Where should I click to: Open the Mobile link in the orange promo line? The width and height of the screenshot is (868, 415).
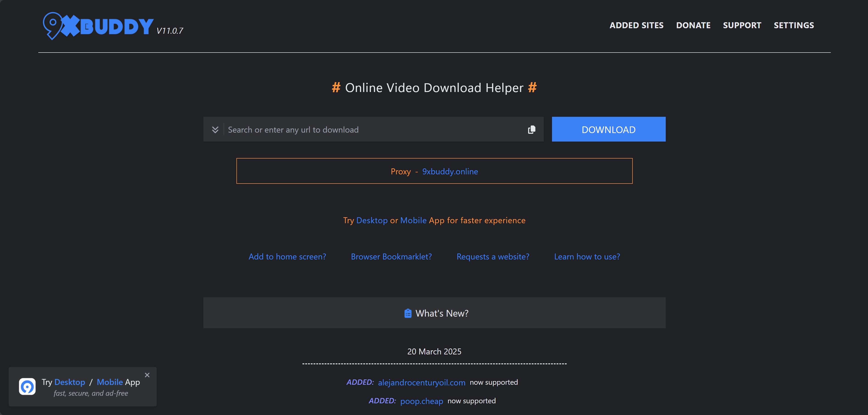click(x=413, y=220)
